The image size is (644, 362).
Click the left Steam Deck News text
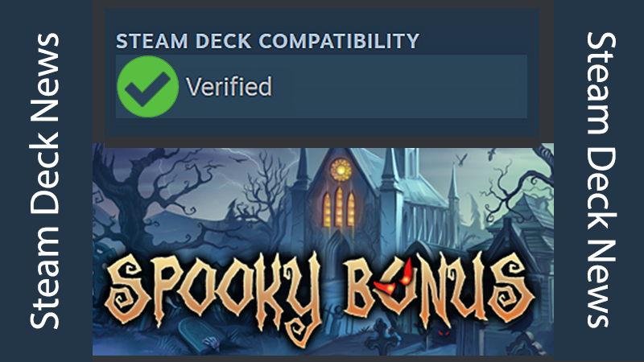pyautogui.click(x=44, y=180)
